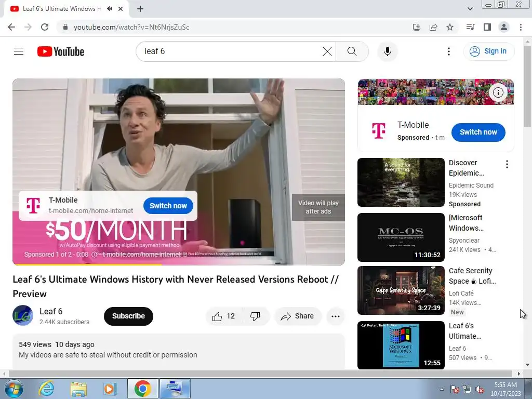Go back in browser history
The height and width of the screenshot is (399, 532).
point(11,27)
